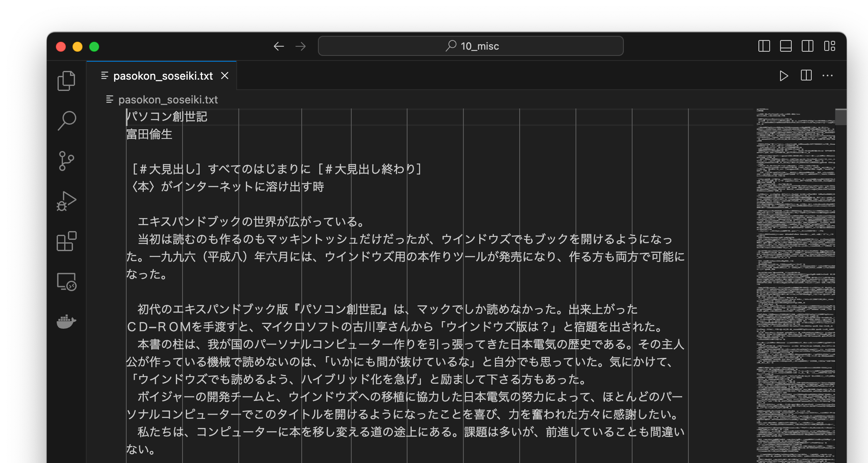Click the title line パソコン創世記
The height and width of the screenshot is (463, 868).
click(167, 116)
